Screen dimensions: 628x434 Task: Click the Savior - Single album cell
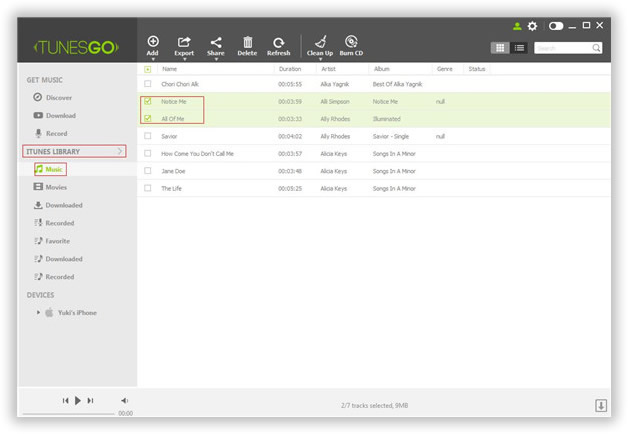tap(391, 136)
